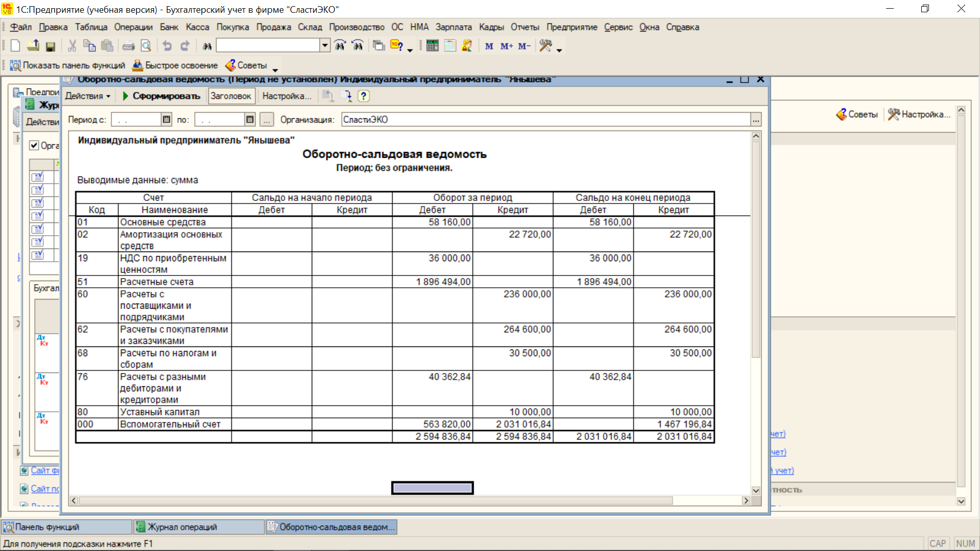Click the save diskette icon

point(50,46)
